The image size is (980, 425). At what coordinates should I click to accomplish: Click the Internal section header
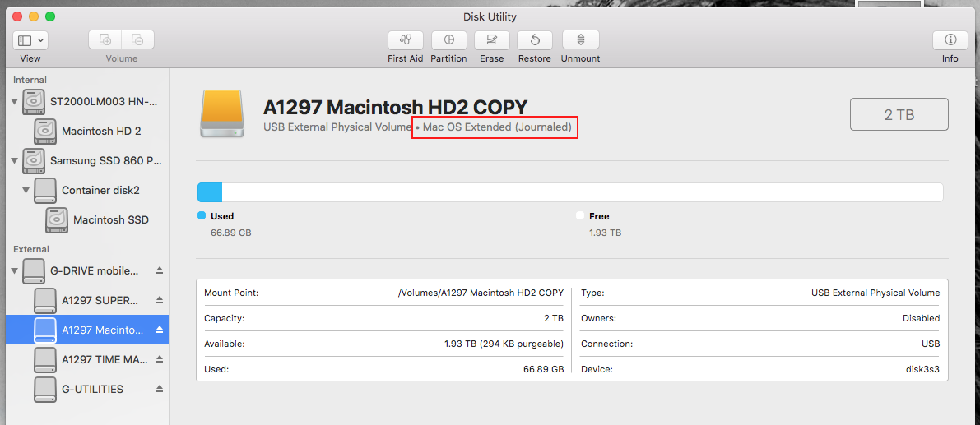30,80
